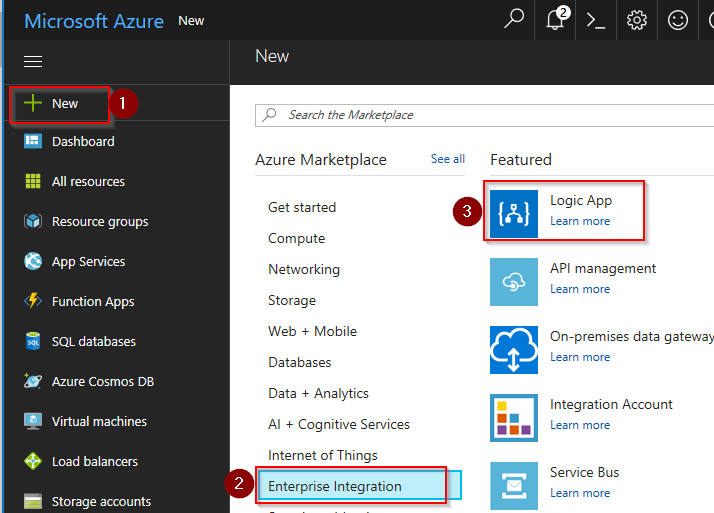Click the green plus New icon

click(x=33, y=103)
